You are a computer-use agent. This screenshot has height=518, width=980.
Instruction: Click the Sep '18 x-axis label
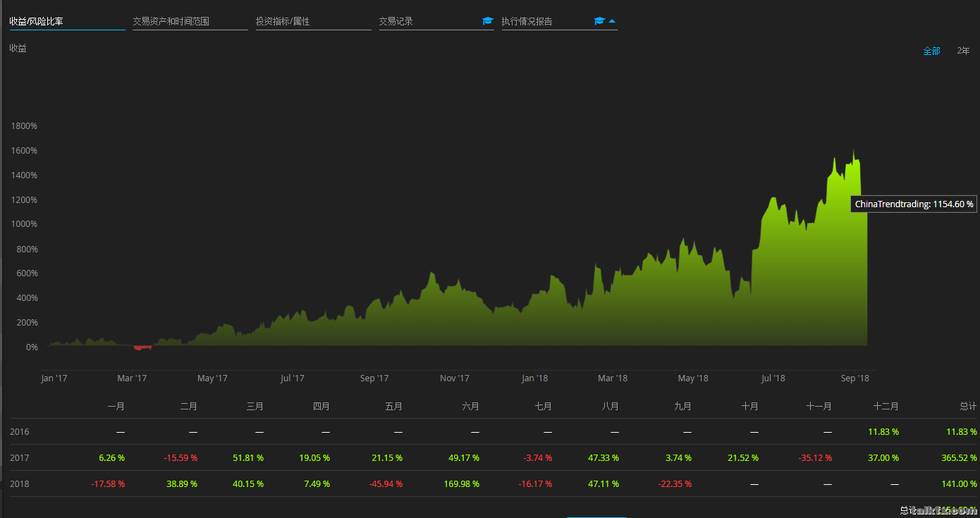coord(855,378)
